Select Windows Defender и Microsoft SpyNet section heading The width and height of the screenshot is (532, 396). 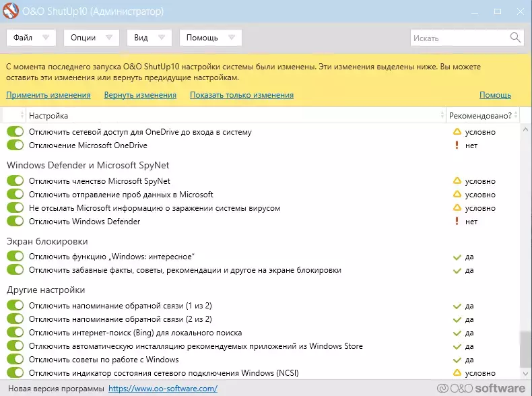[x=88, y=165]
